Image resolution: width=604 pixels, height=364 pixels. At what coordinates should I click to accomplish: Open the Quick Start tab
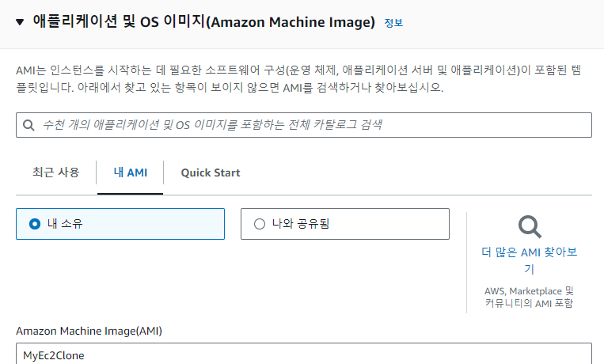point(211,173)
